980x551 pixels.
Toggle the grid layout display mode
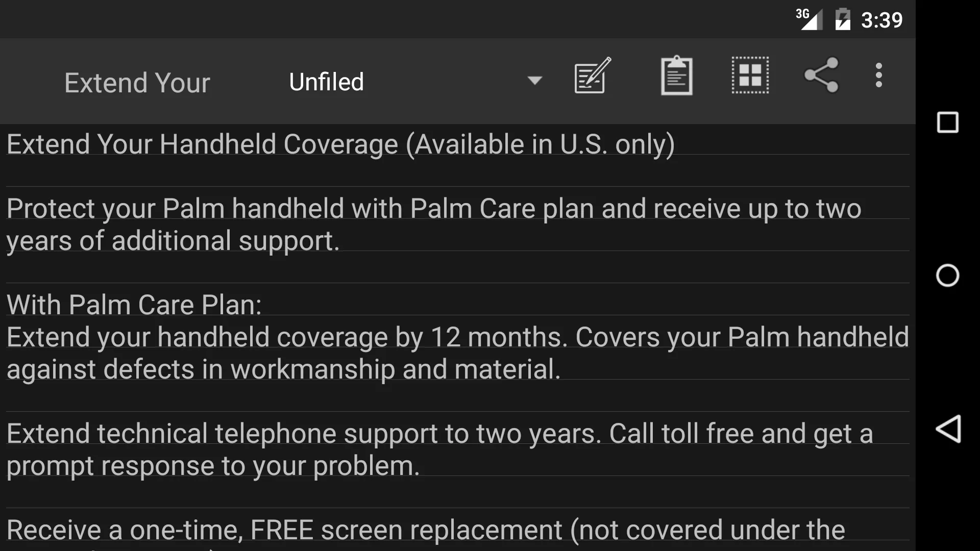(x=749, y=76)
